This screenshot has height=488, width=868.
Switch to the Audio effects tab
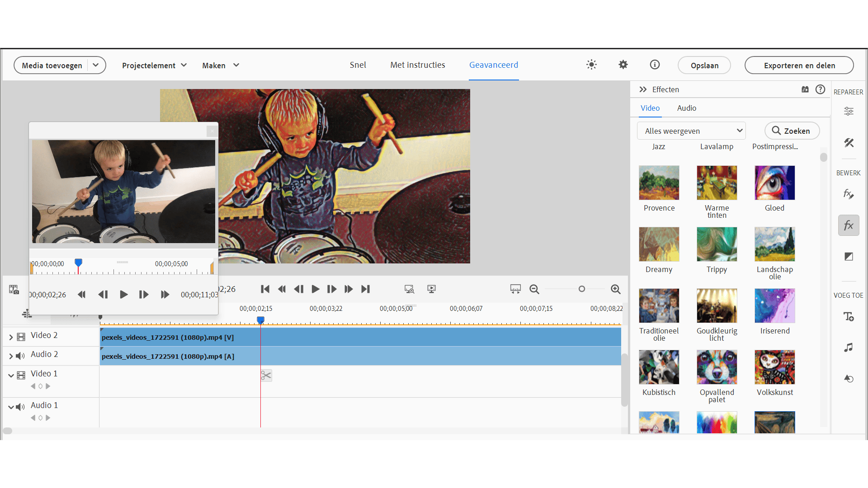coord(686,108)
